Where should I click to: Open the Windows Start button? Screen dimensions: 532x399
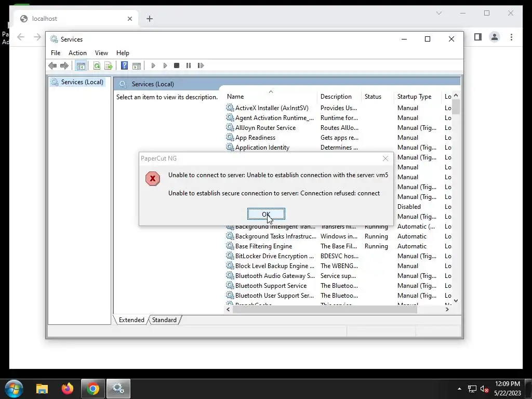(x=14, y=389)
